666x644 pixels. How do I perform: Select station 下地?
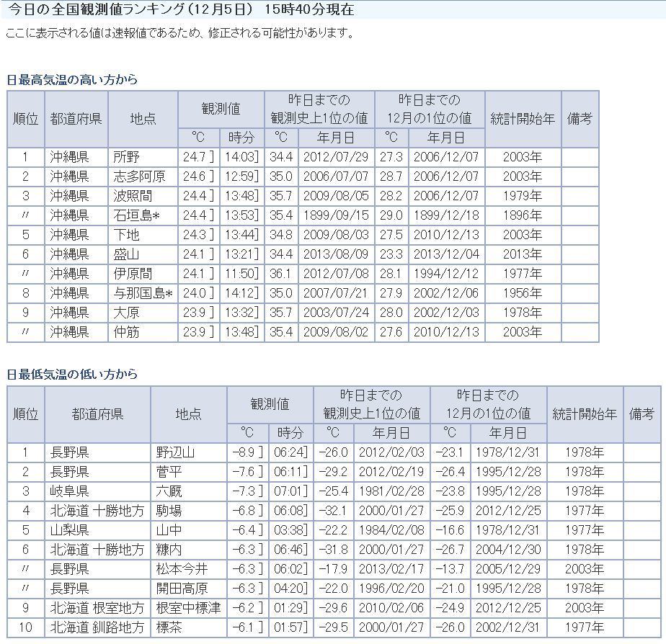[126, 235]
